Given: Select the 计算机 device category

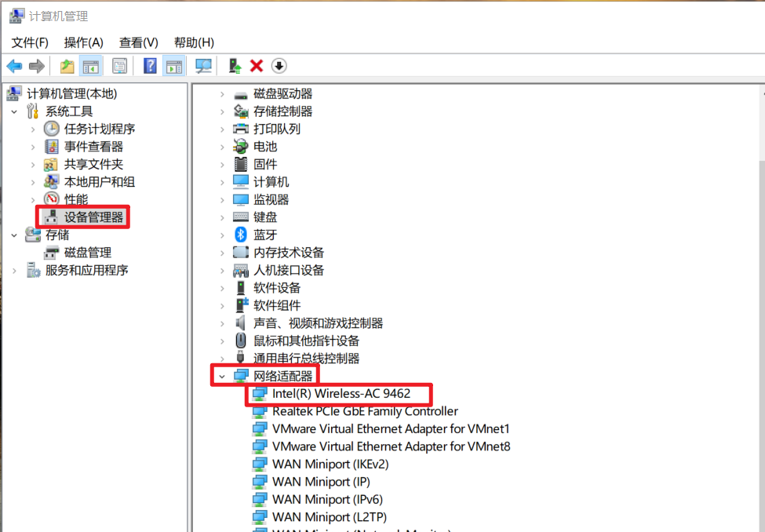Looking at the screenshot, I should coord(271,182).
